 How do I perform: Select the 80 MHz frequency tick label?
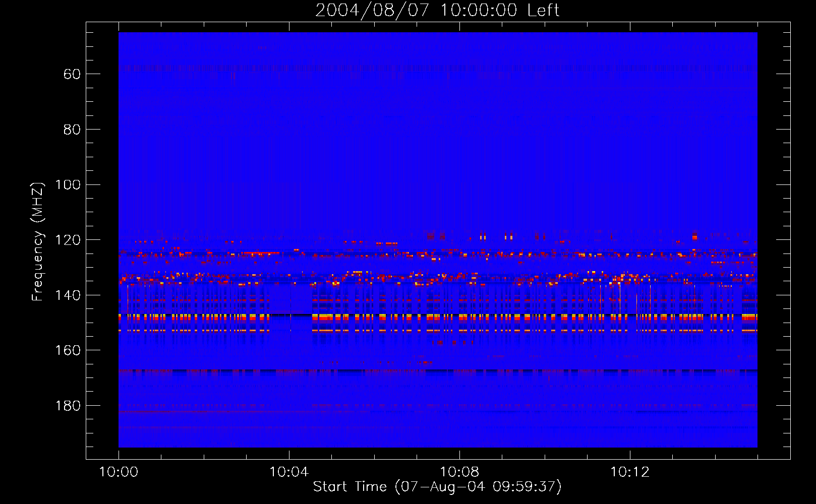click(x=72, y=130)
